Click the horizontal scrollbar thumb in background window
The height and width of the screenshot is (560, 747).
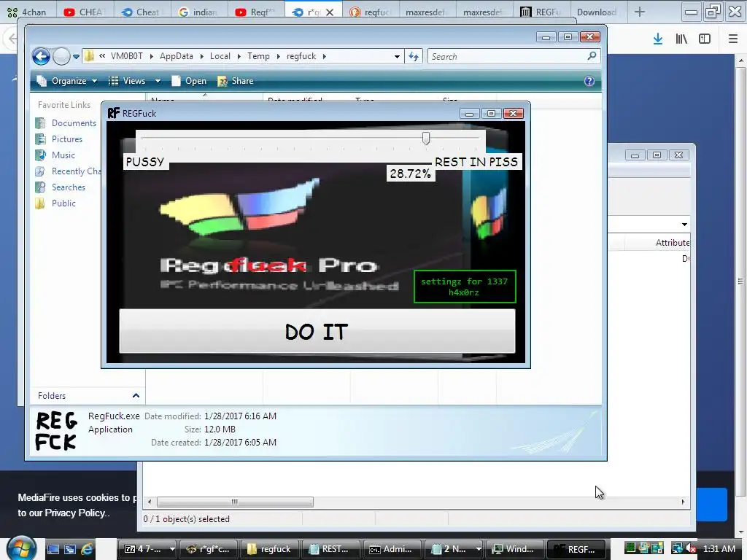pyautogui.click(x=235, y=502)
